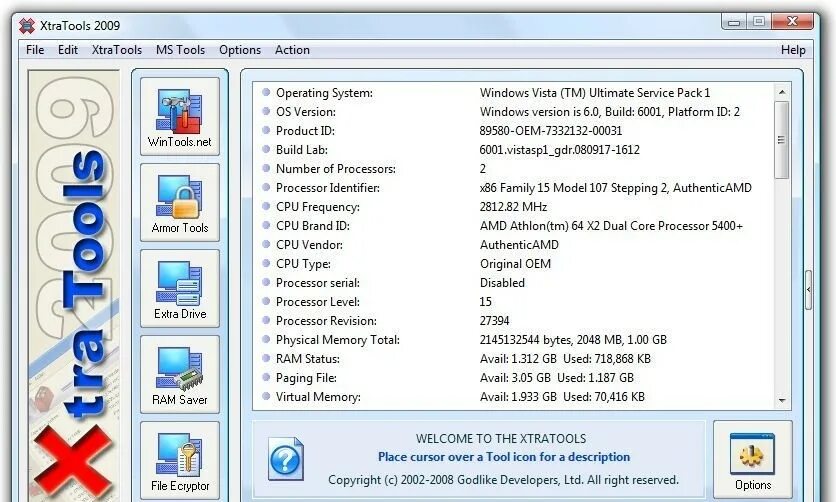The width and height of the screenshot is (836, 502).
Task: Click the WELCOME TO THE XTRATOOLS heading
Action: (501, 439)
